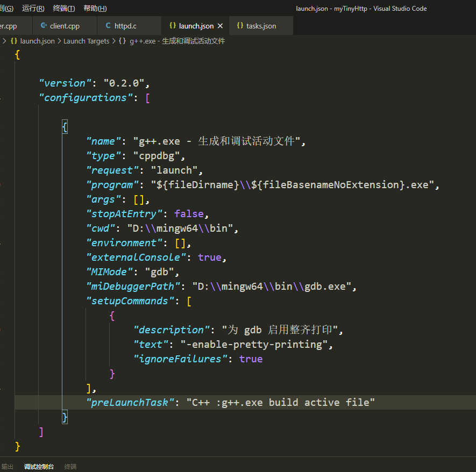The height and width of the screenshot is (472, 476).
Task: Click the highlighted closing brace of the configuration
Action: [65, 417]
